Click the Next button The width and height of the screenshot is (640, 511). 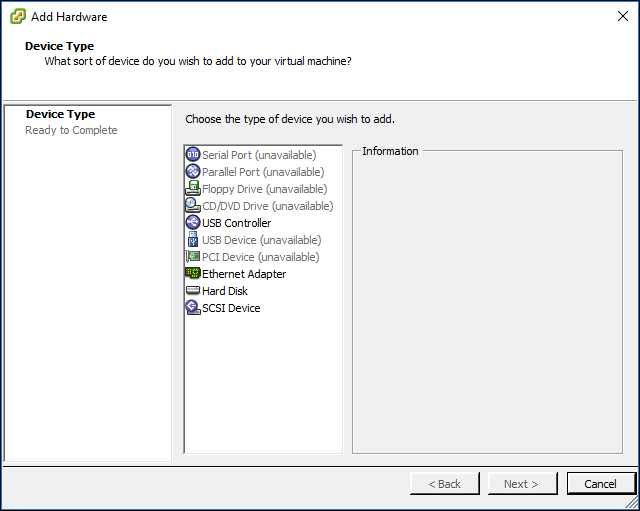522,484
